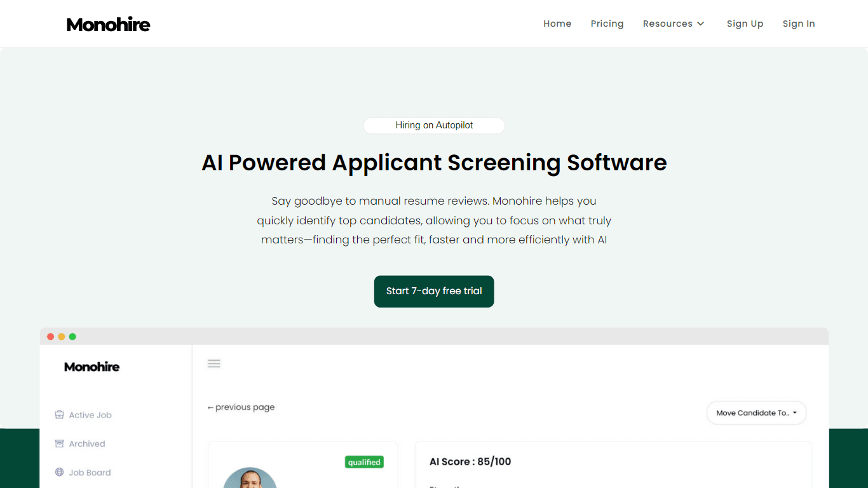Image resolution: width=868 pixels, height=488 pixels.
Task: Click the Hiring on Autopilot badge
Action: (434, 125)
